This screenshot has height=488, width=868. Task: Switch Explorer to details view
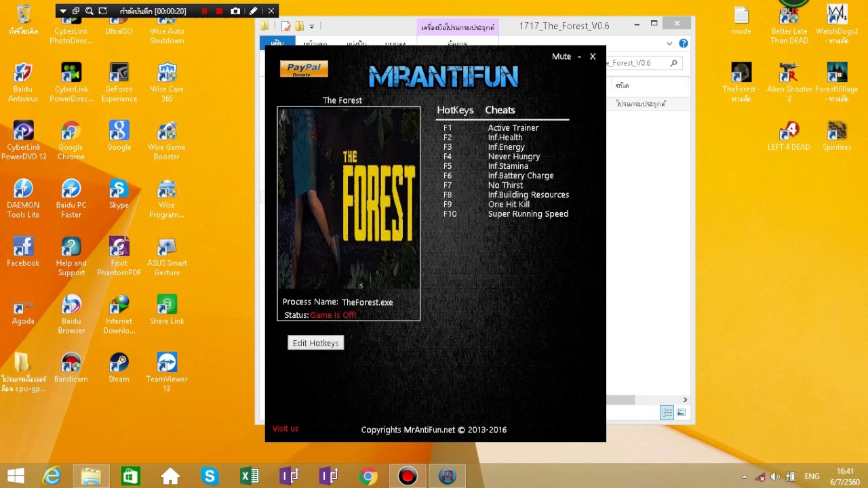(667, 413)
